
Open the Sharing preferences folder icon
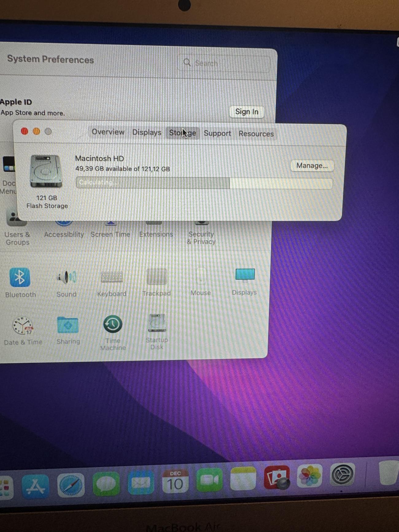click(68, 325)
